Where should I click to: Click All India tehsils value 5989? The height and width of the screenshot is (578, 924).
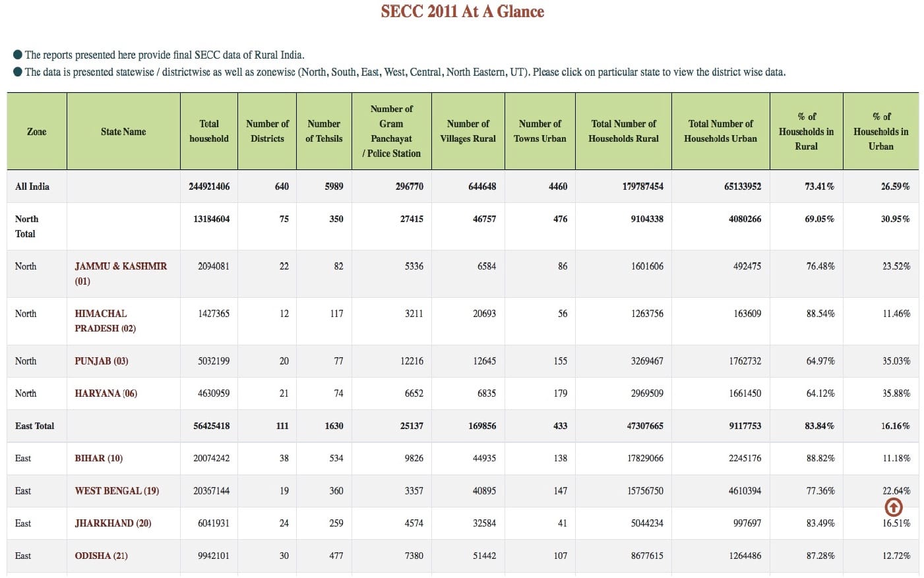[334, 187]
